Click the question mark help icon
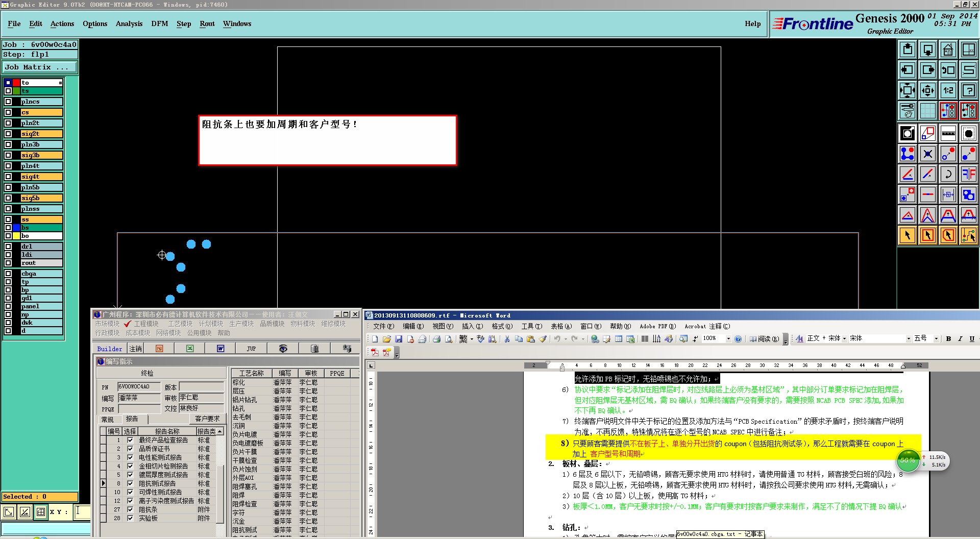 (x=968, y=90)
